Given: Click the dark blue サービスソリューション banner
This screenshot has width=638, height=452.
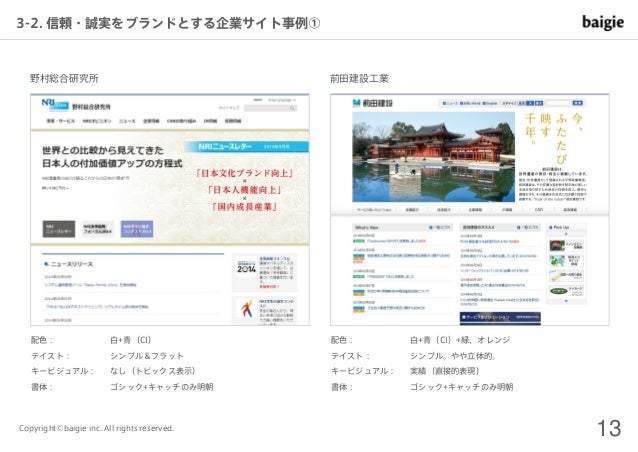Looking at the screenshot, I should click(x=500, y=317).
